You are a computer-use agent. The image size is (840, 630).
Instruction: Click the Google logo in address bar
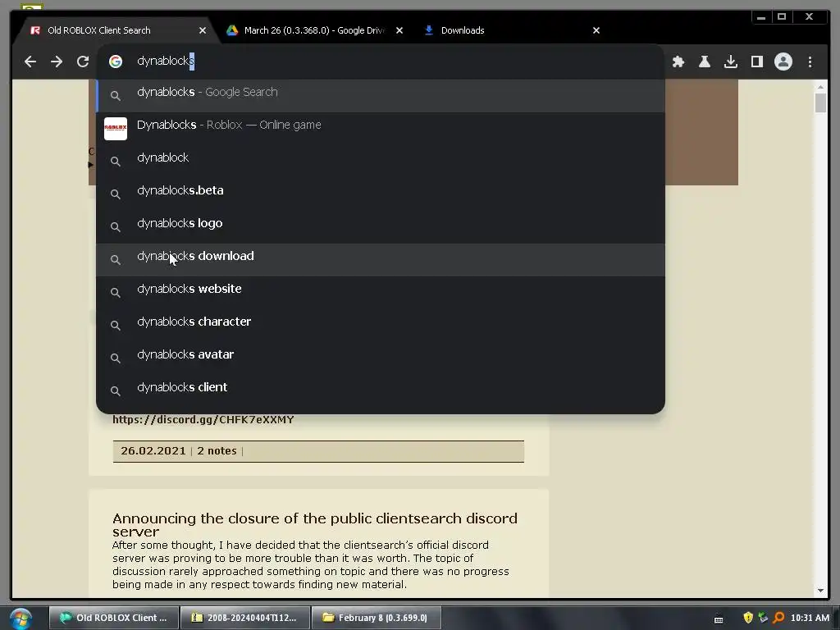115,61
